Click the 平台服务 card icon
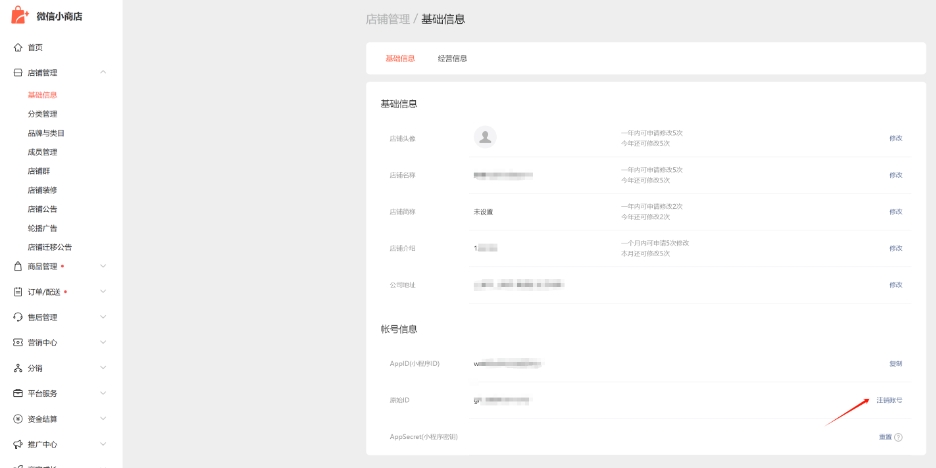Viewport: 936px width, 468px height. pyautogui.click(x=17, y=393)
